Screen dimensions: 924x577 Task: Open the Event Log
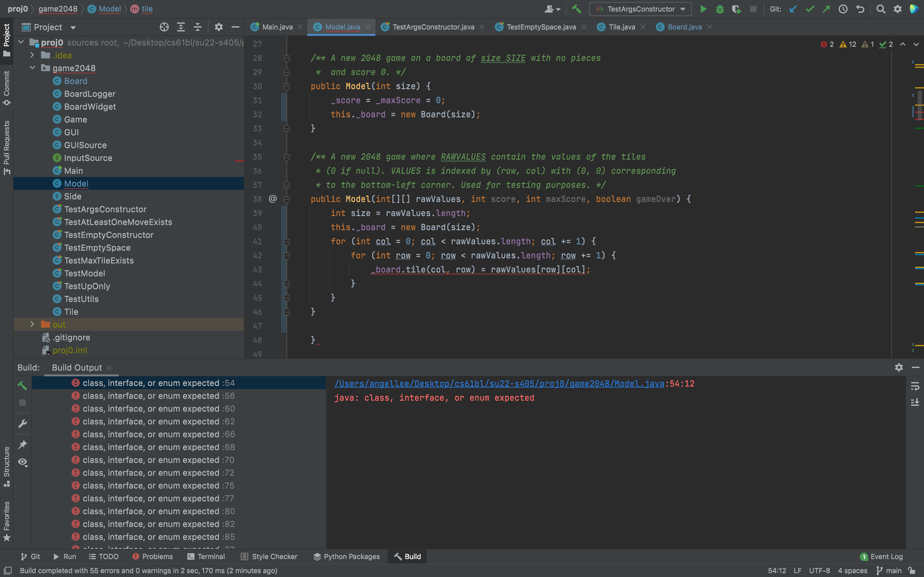(x=882, y=556)
